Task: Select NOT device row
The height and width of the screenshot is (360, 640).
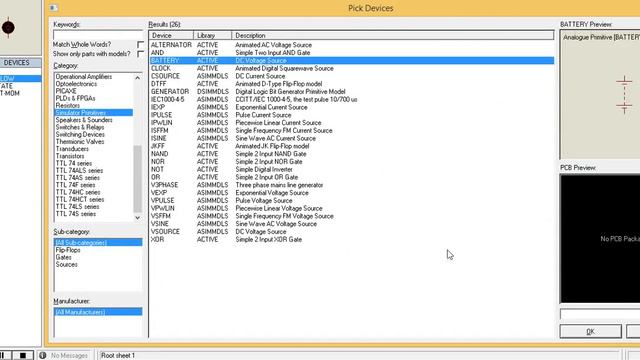Action: point(352,169)
